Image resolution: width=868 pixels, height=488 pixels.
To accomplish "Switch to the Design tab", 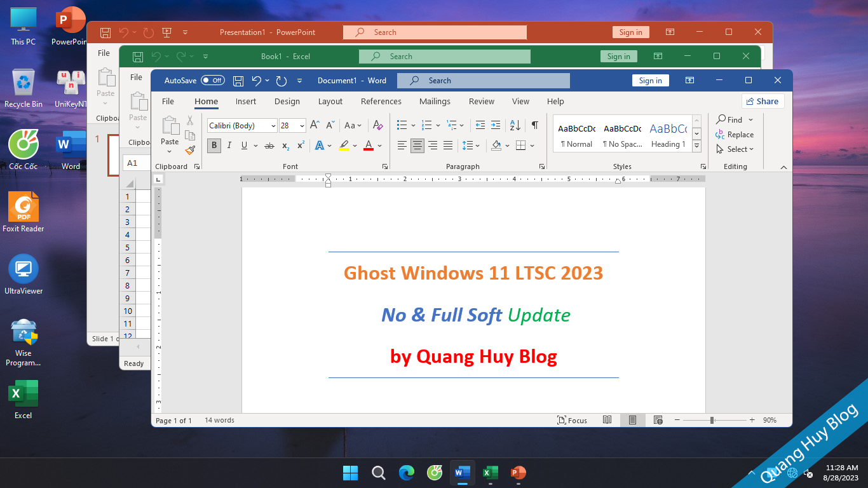I will pyautogui.click(x=287, y=102).
